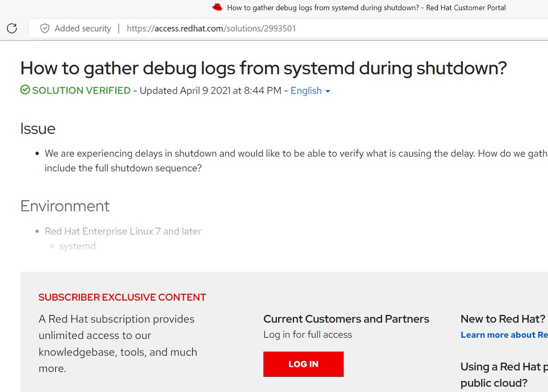Screen dimensions: 548x392
Task: Click the page title about systemd debug logs
Action: click(263, 68)
